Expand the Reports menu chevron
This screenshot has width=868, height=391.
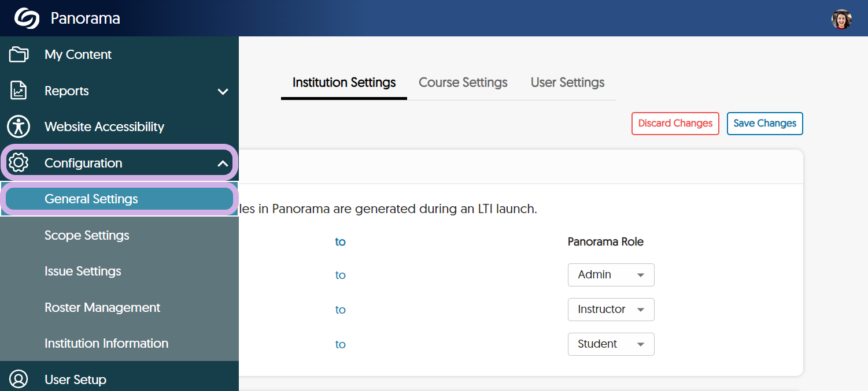pyautogui.click(x=223, y=91)
